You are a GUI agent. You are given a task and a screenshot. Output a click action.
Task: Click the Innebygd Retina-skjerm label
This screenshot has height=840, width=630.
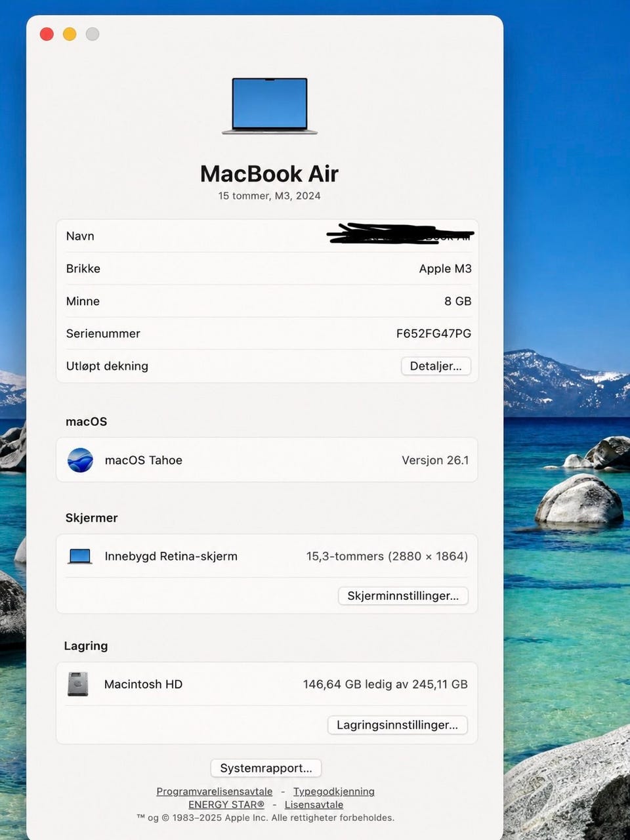pos(171,556)
